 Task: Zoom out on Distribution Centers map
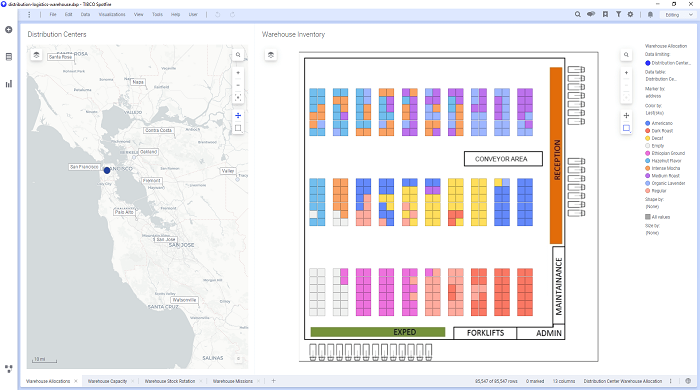point(238,85)
